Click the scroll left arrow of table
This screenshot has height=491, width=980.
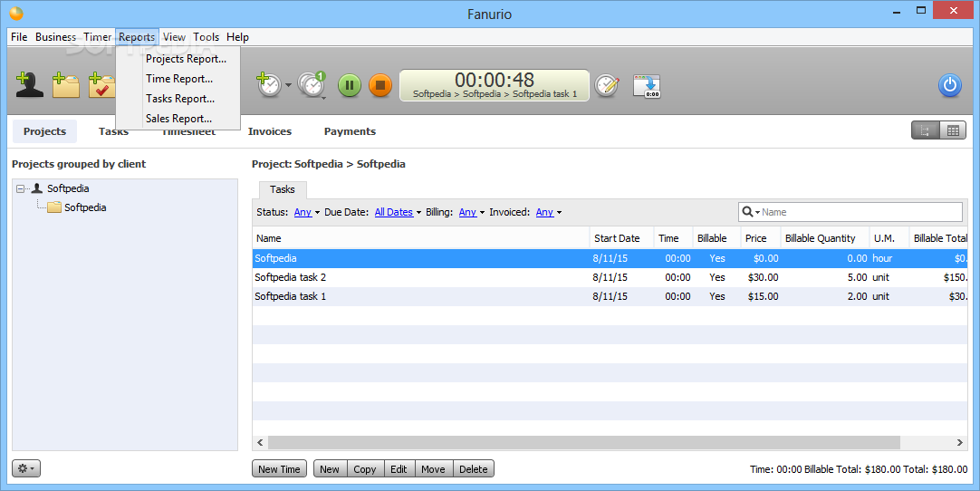coord(261,442)
